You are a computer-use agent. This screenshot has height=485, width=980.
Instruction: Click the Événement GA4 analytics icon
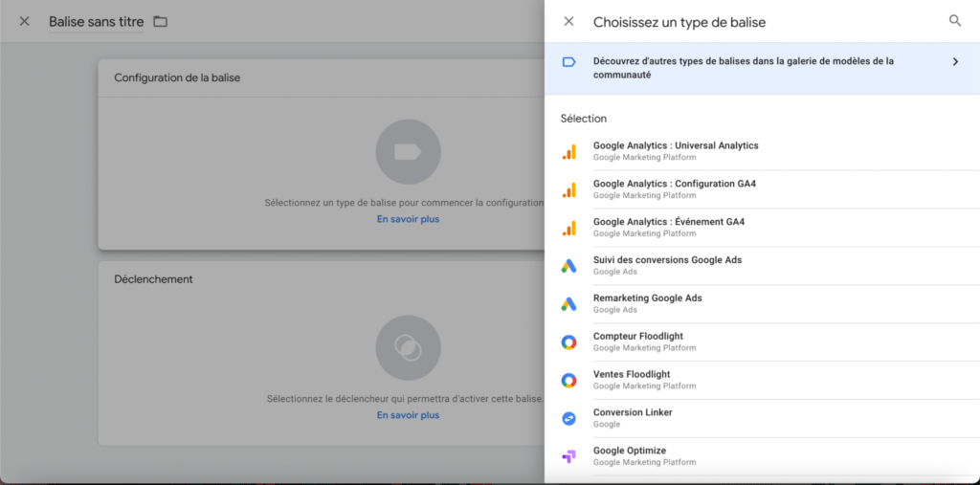coord(568,228)
